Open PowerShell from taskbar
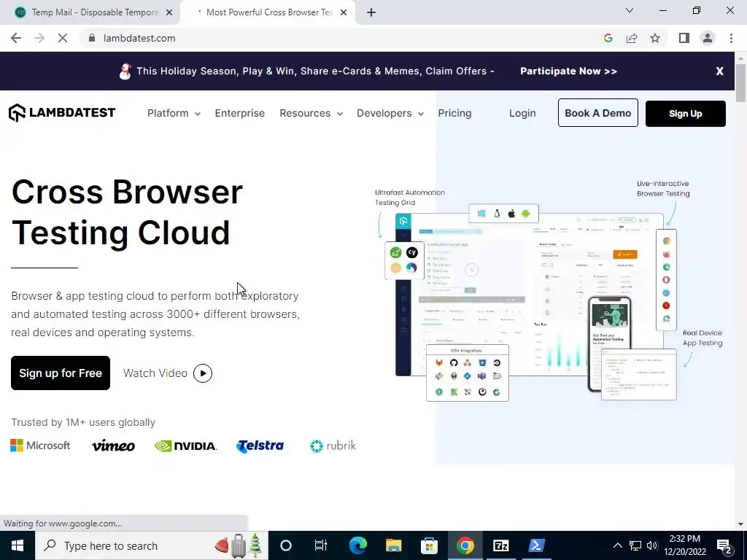This screenshot has width=747, height=560. click(x=536, y=545)
